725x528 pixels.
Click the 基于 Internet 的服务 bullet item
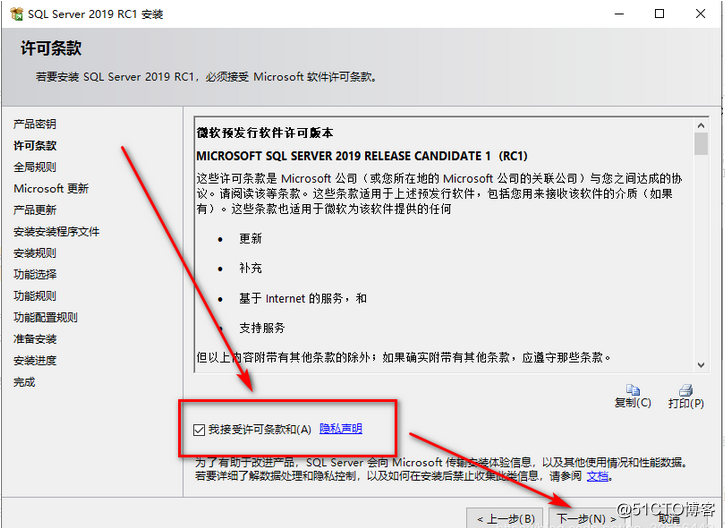303,299
